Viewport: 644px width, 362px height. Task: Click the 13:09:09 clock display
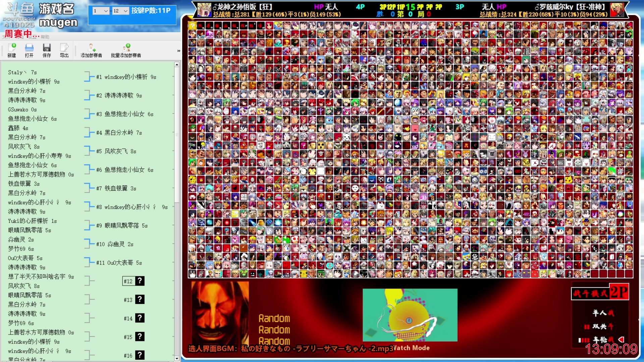(611, 349)
